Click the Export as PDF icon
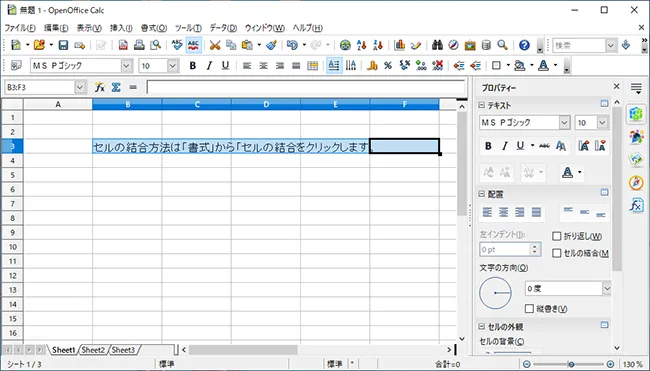 [123, 45]
